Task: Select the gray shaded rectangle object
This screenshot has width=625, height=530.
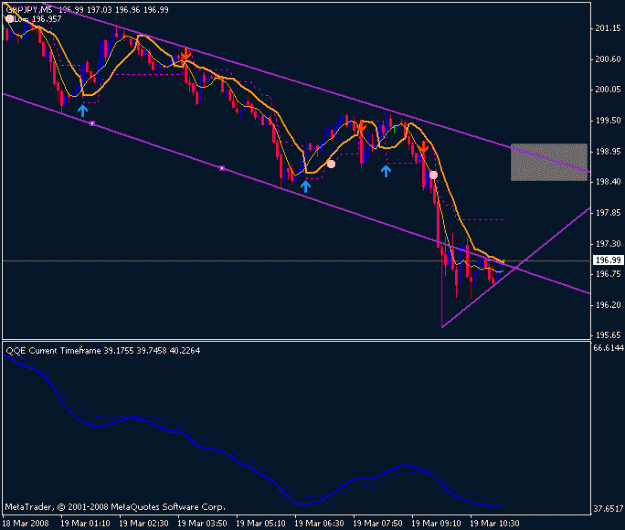Action: (549, 162)
